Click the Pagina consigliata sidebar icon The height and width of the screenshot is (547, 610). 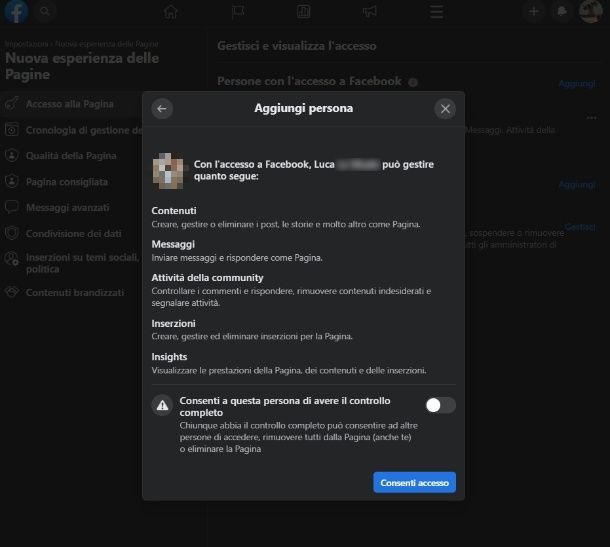(x=12, y=181)
